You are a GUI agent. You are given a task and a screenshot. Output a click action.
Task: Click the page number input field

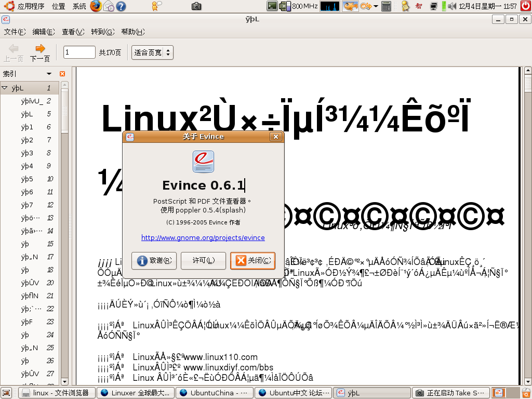tap(79, 52)
